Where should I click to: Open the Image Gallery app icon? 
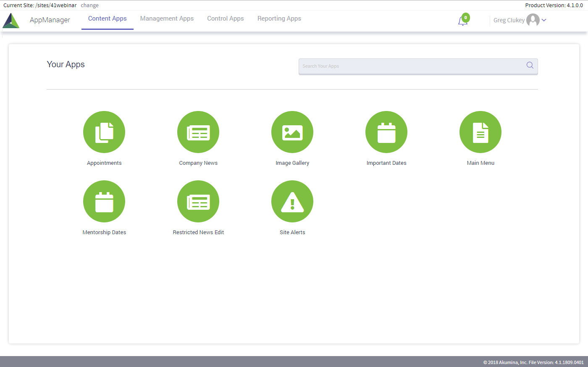click(292, 132)
